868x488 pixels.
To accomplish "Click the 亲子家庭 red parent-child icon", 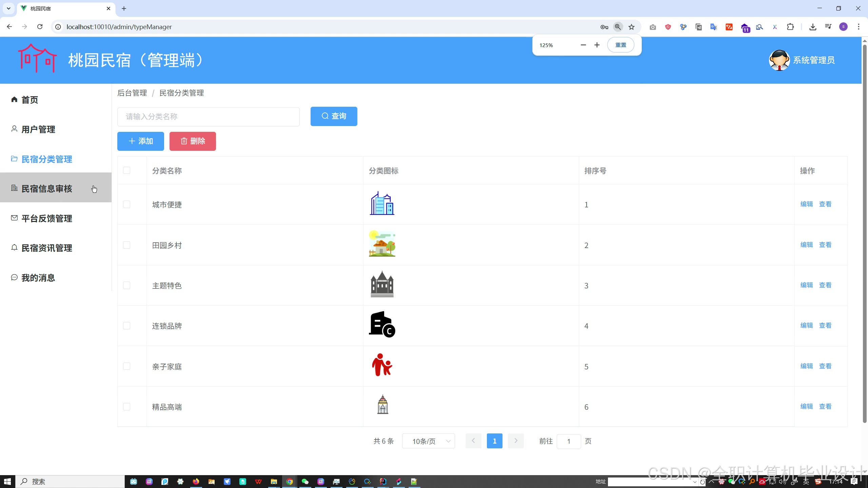I will [x=382, y=366].
